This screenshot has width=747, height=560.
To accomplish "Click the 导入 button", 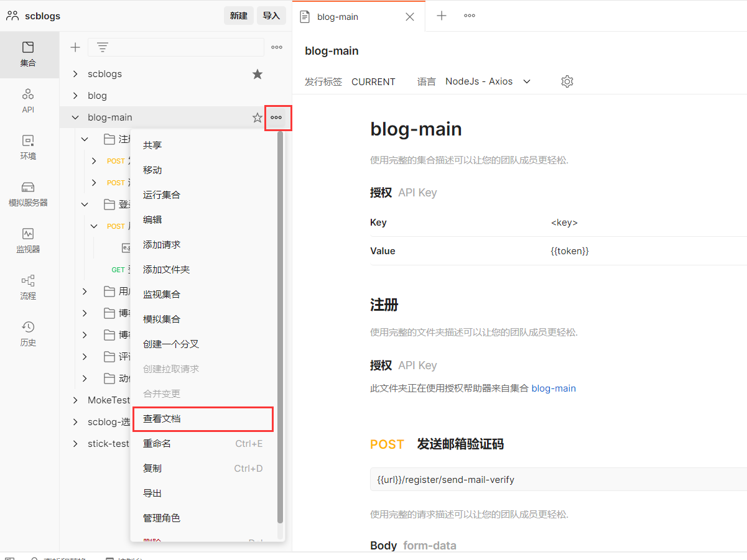I will click(x=271, y=16).
